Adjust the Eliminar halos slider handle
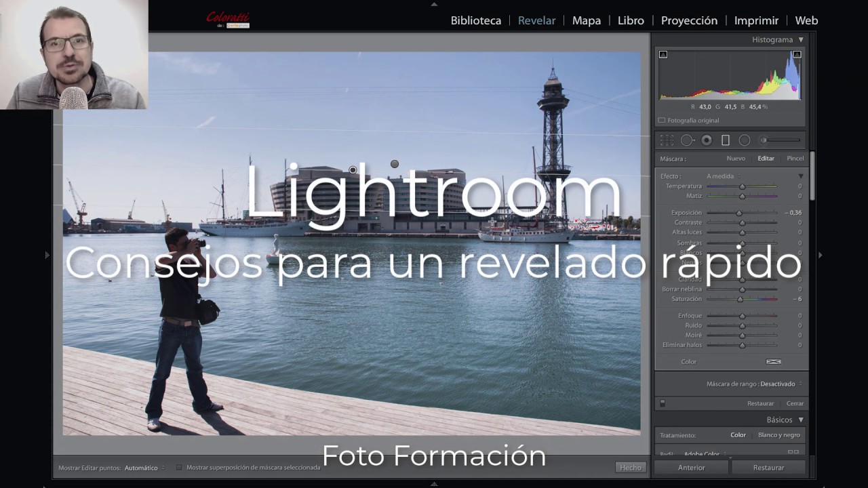This screenshot has width=868, height=488. [x=742, y=345]
